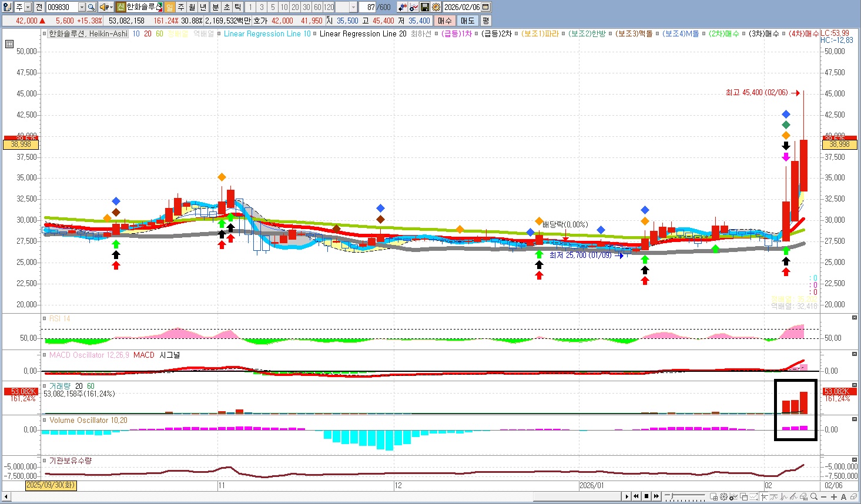Select the letter A text tool
The height and width of the screenshot is (504, 861).
click(843, 497)
